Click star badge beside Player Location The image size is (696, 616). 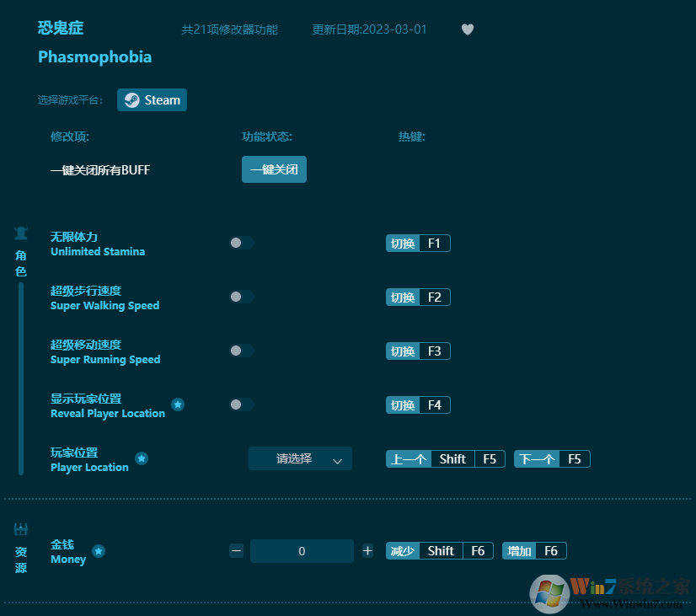pos(142,458)
